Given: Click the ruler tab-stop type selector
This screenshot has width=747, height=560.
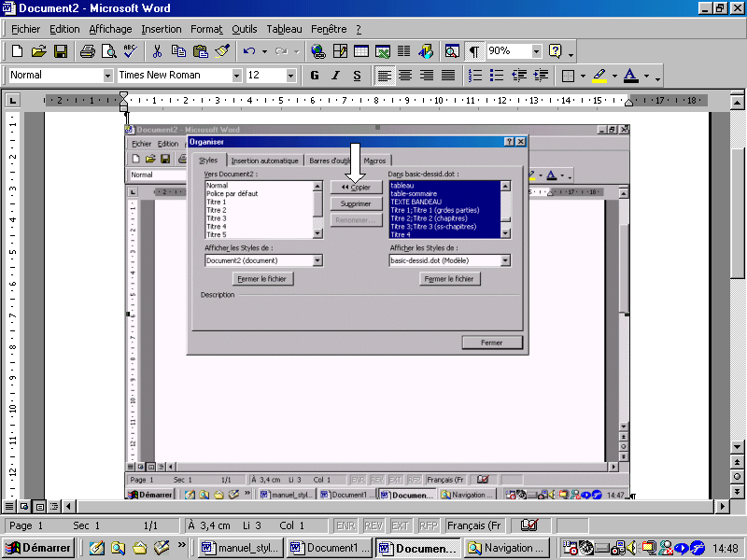Looking at the screenshot, I should (12, 100).
